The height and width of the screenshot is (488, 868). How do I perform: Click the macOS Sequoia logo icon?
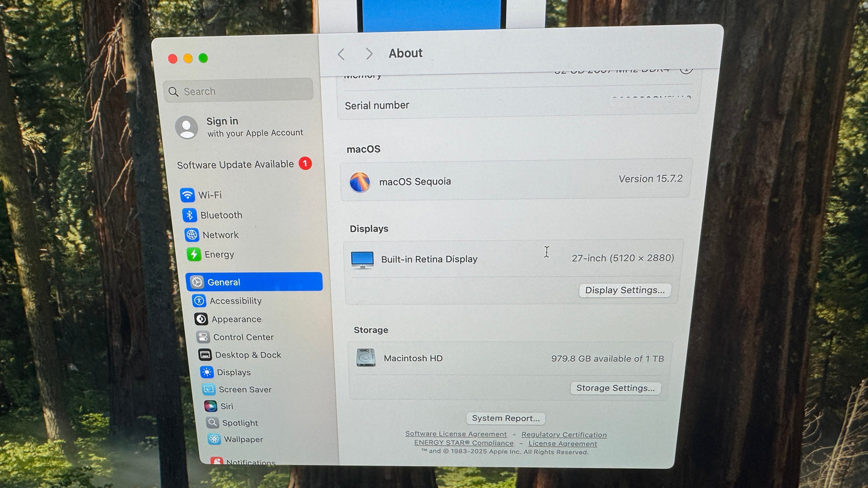(x=359, y=181)
